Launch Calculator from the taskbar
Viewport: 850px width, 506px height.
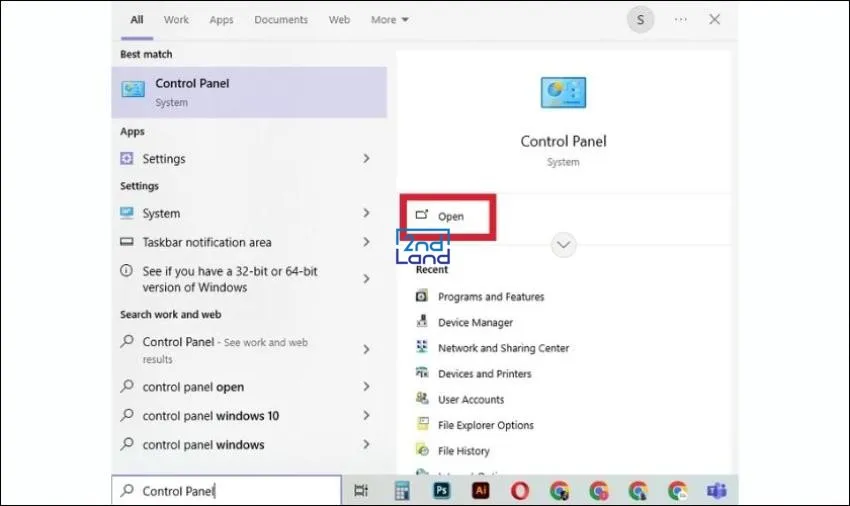[402, 491]
